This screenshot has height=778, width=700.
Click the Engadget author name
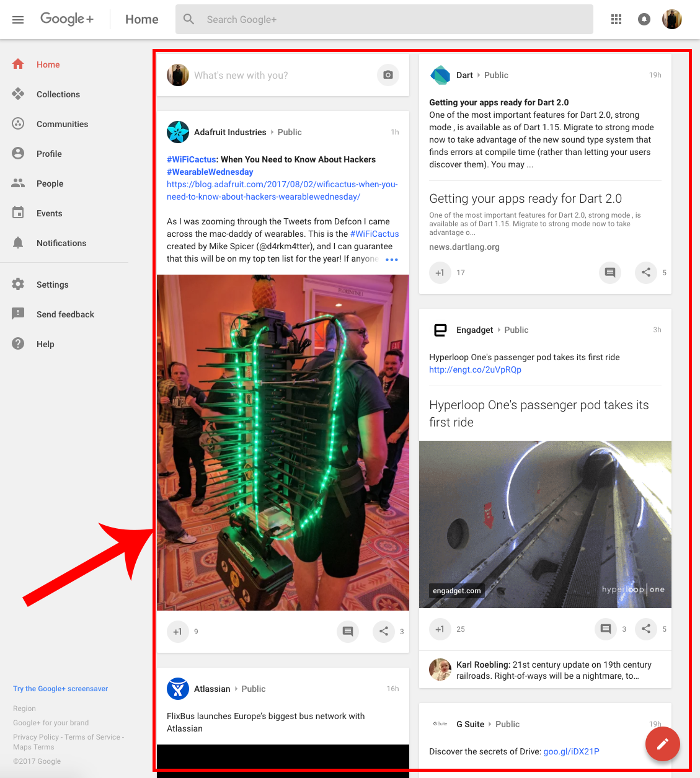click(x=474, y=330)
